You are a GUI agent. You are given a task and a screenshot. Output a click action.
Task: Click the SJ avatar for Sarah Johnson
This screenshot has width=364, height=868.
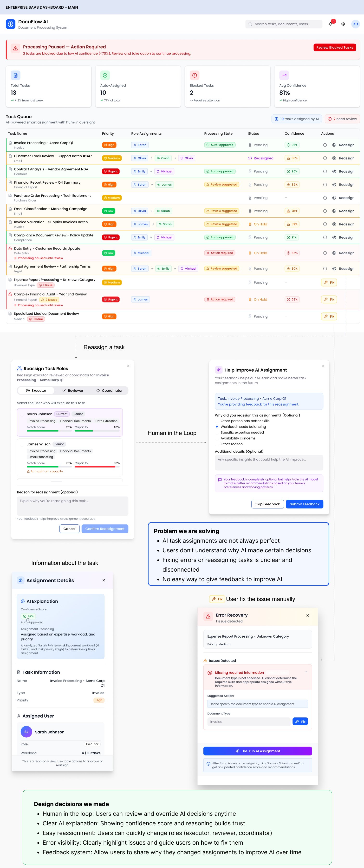26,732
